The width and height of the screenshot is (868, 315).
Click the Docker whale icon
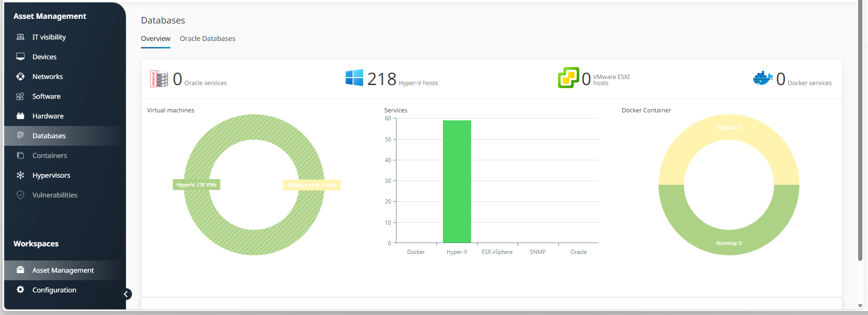pyautogui.click(x=763, y=78)
